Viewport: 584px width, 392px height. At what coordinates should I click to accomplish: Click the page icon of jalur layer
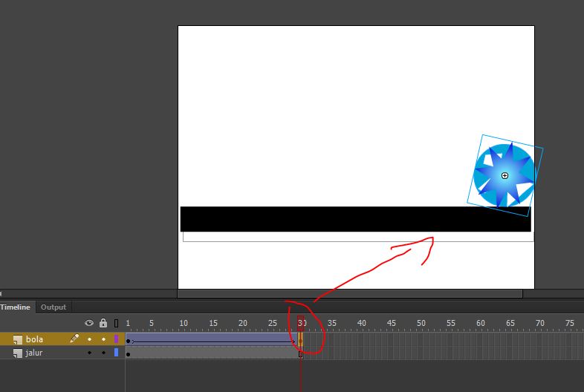[18, 353]
